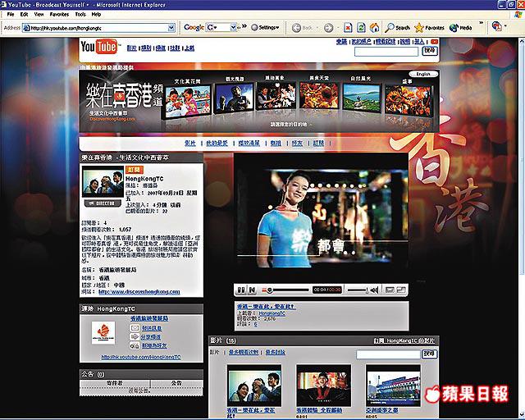Click the add as friend icon
The width and height of the screenshot is (525, 420).
point(135,345)
